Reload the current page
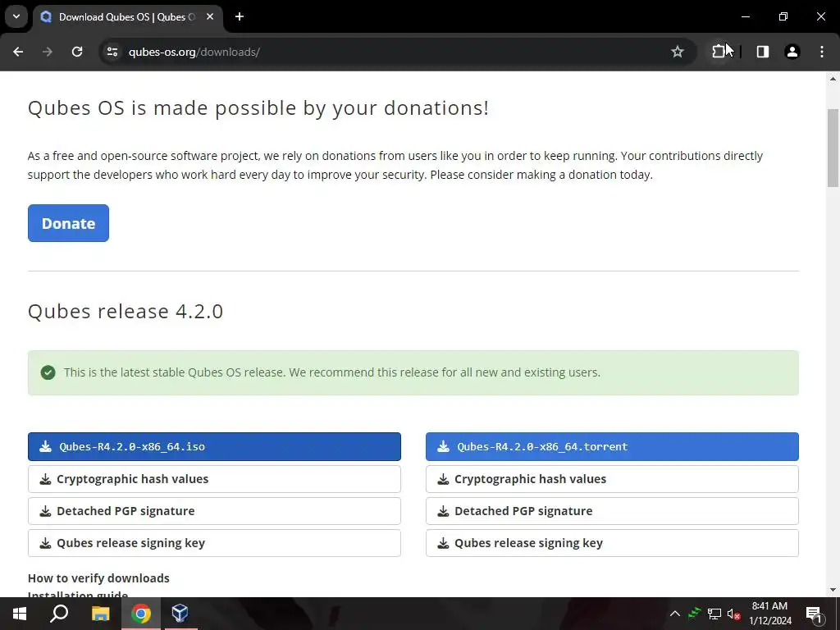Screen dimensions: 840x630 coord(77,52)
